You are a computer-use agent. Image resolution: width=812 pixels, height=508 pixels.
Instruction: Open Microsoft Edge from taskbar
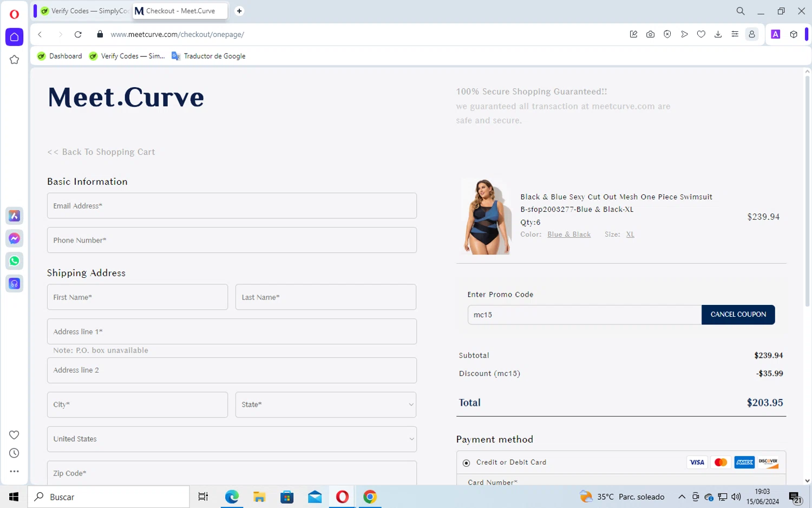tap(232, 497)
